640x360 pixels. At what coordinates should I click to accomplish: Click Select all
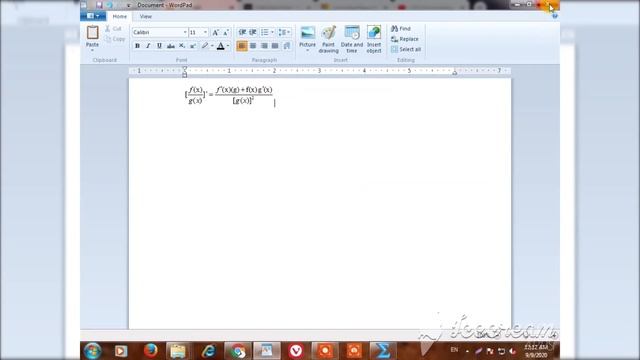pyautogui.click(x=406, y=49)
